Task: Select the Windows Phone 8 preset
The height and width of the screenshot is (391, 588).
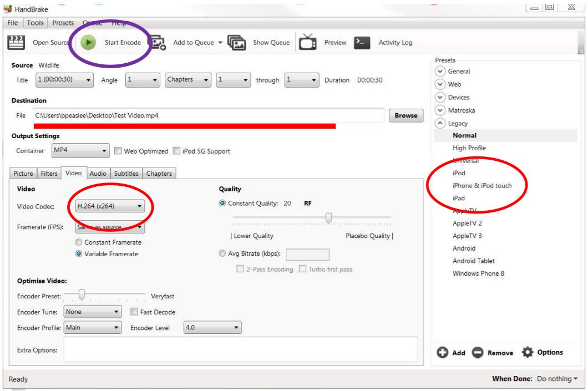Action: (479, 273)
